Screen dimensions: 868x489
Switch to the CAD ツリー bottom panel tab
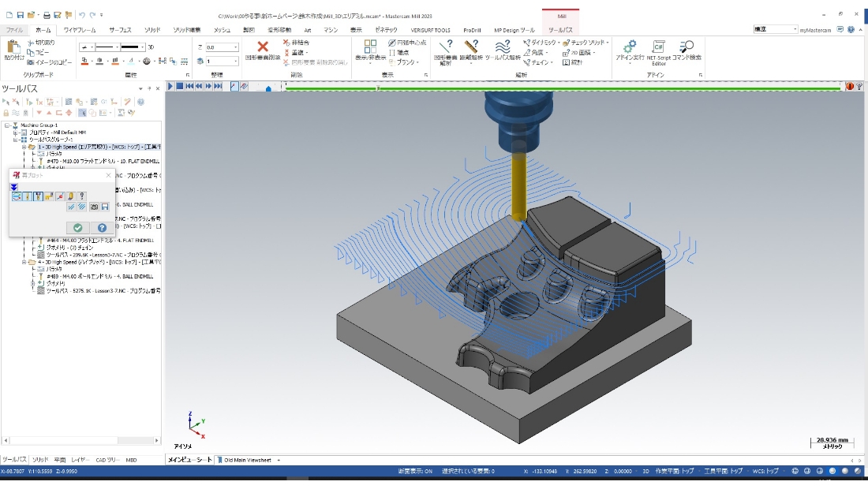pos(107,460)
